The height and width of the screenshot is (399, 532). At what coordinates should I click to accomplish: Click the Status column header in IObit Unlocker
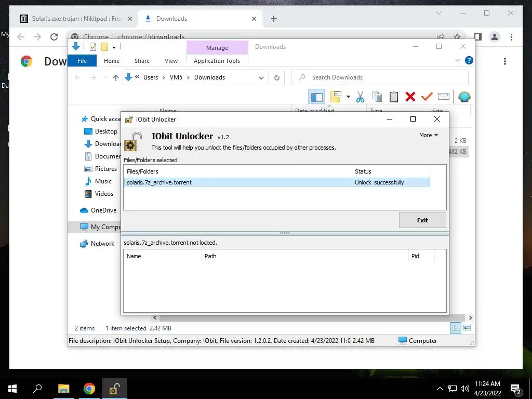click(391, 171)
